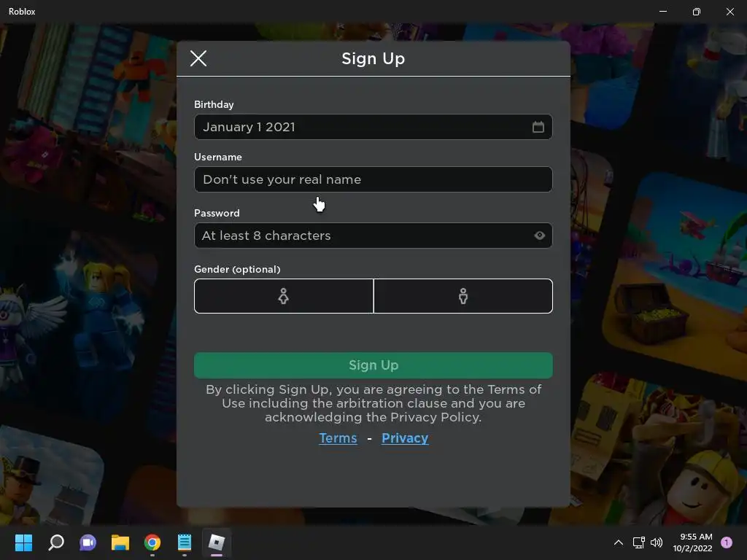Open the birthday calendar picker icon

pos(538,127)
